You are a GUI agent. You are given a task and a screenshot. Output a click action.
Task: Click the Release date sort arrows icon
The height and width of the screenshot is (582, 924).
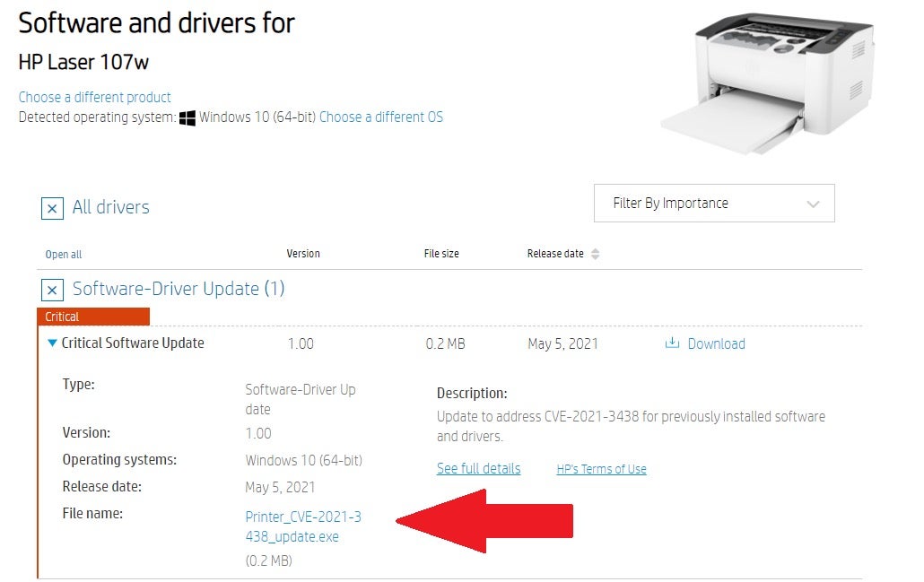pos(595,254)
